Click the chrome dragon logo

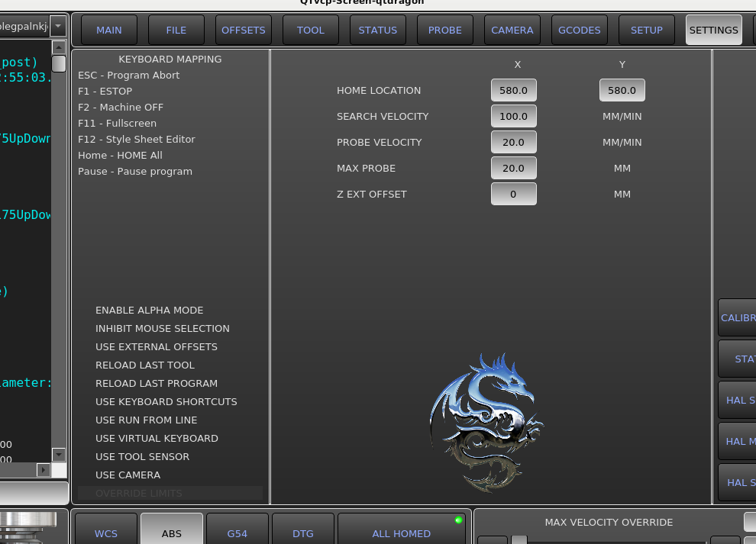pyautogui.click(x=486, y=420)
